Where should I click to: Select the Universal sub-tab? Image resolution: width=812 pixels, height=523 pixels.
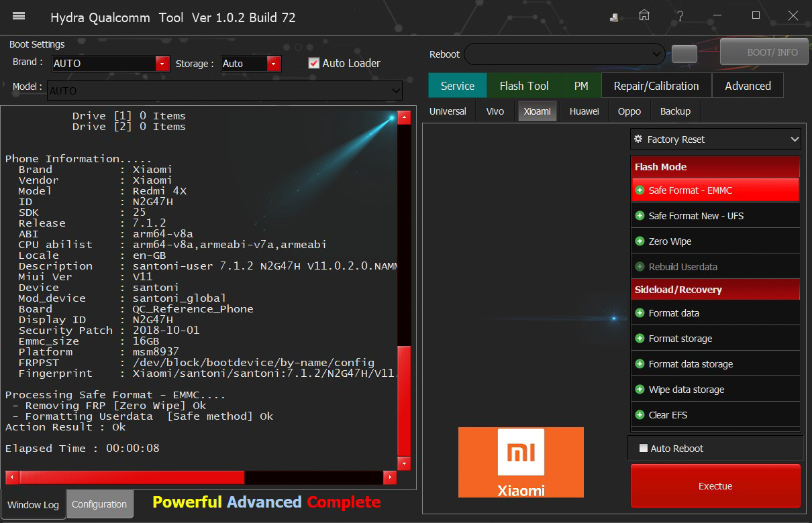pyautogui.click(x=448, y=111)
